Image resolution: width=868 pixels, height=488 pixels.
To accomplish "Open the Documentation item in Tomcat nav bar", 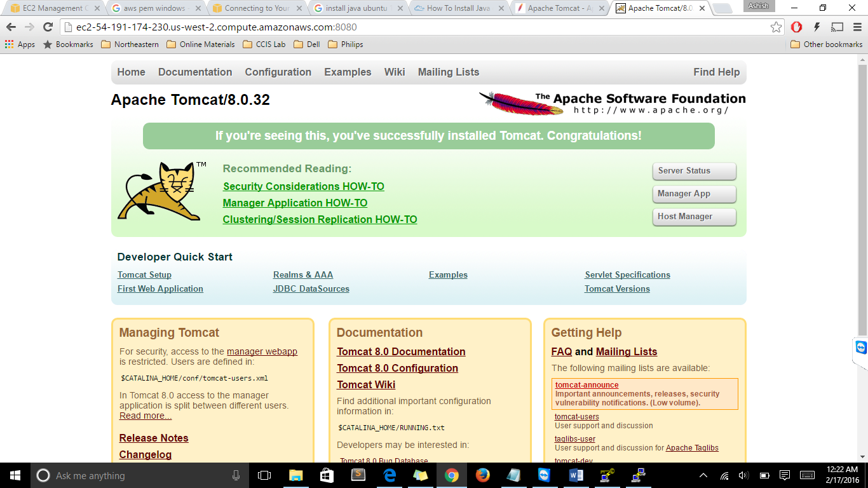I will [195, 72].
